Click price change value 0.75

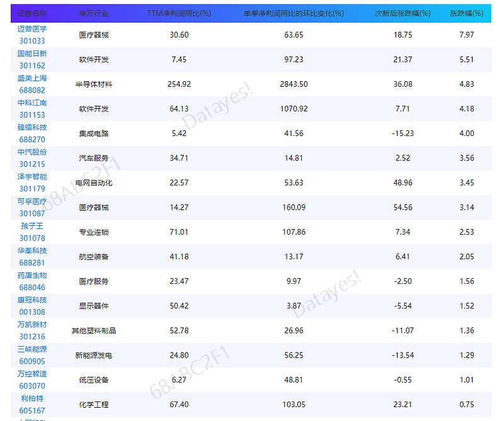pos(466,405)
